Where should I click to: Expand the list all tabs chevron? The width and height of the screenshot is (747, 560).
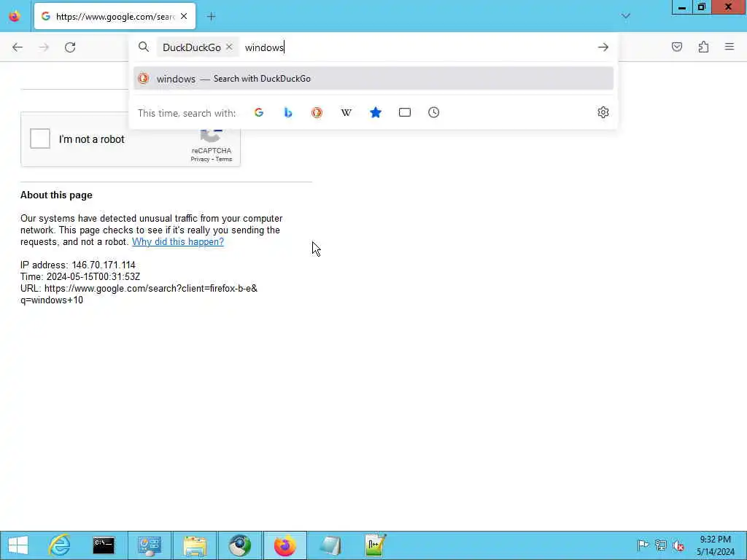tap(625, 16)
